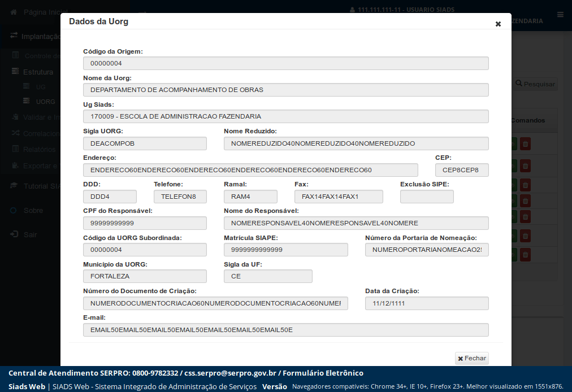
Task: Click the Endereço field
Action: tap(250, 170)
